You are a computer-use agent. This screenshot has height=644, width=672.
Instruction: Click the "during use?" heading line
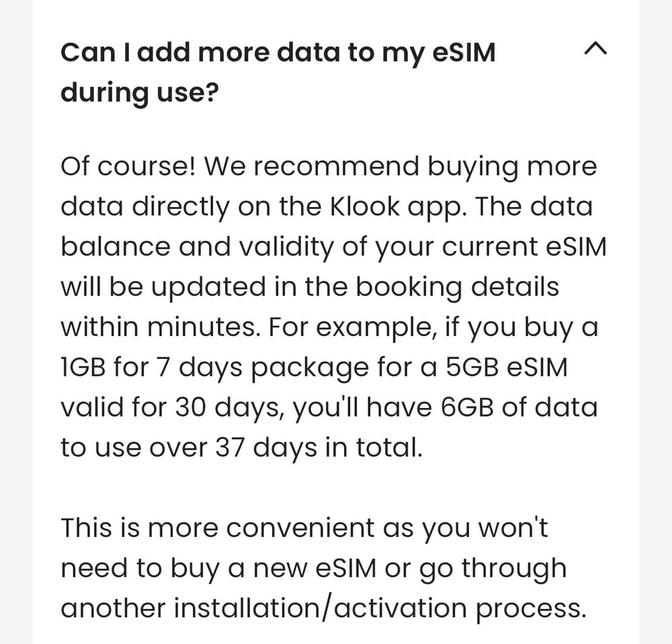(x=139, y=93)
